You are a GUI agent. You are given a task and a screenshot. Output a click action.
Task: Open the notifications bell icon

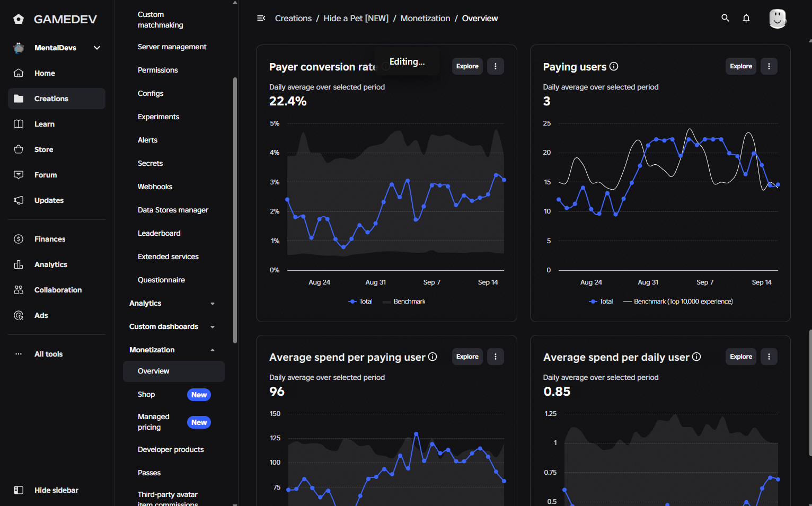[x=746, y=18]
